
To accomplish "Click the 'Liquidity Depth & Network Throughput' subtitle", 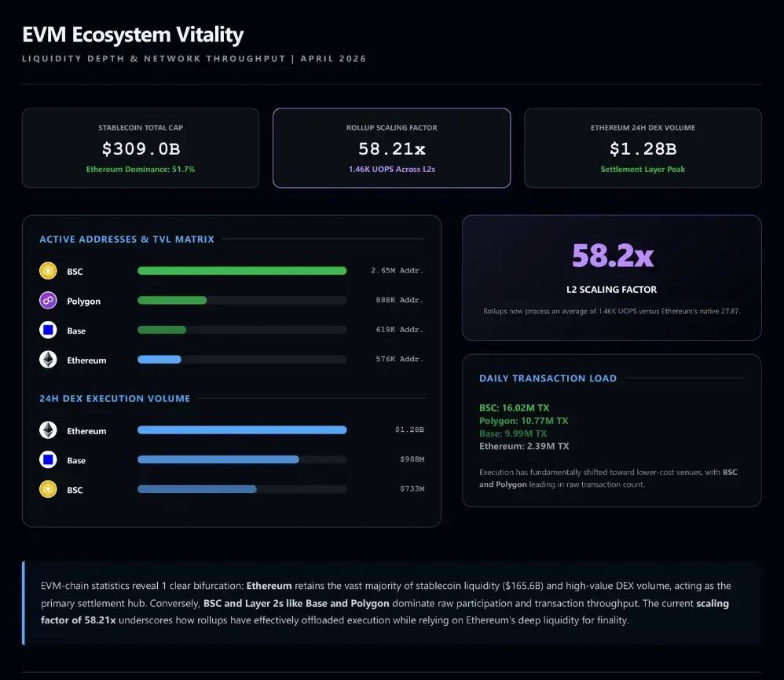I will (x=154, y=58).
